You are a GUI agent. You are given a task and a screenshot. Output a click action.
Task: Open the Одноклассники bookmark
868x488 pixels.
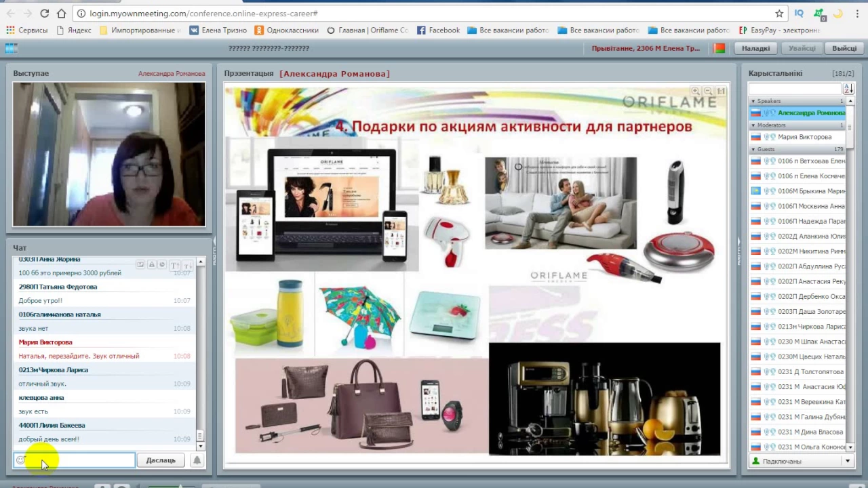pyautogui.click(x=286, y=30)
